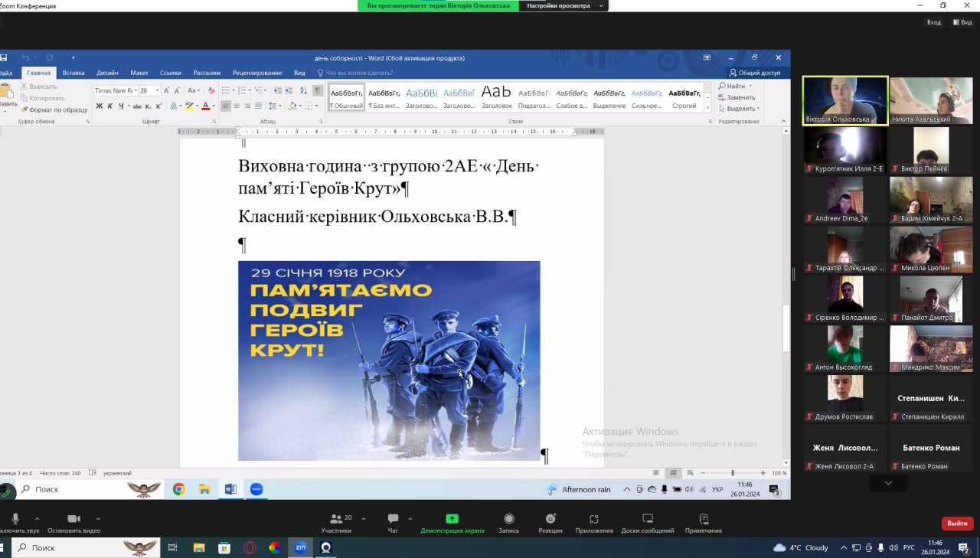980x558 pixels.
Task: Increase paragraph indent
Action: 289,90
